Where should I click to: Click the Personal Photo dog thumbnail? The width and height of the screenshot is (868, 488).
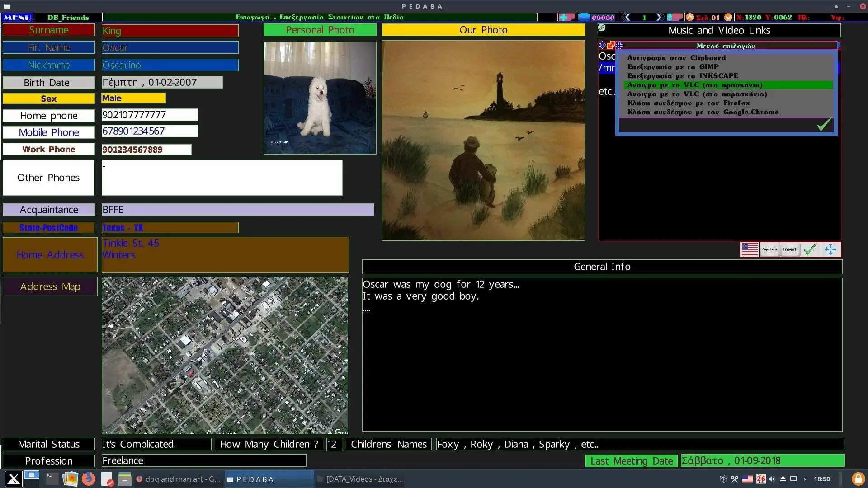[x=320, y=98]
